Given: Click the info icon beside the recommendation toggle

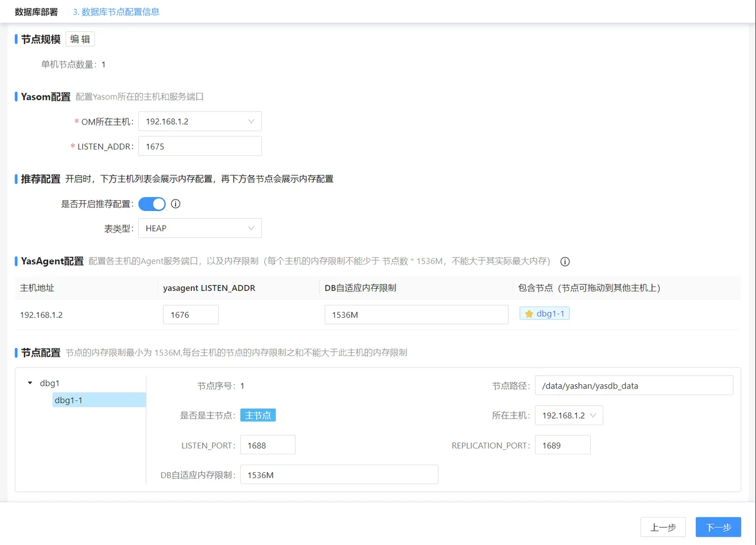Looking at the screenshot, I should pos(175,203).
